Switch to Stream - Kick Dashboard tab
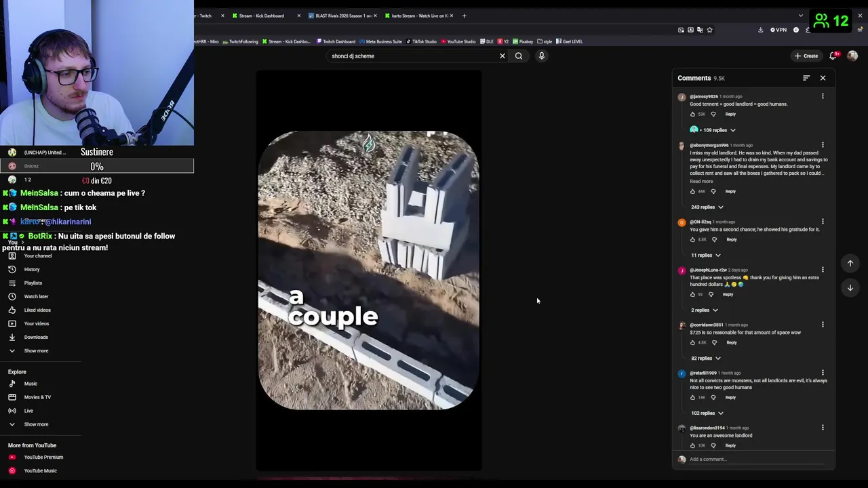This screenshot has height=488, width=868. tap(261, 16)
